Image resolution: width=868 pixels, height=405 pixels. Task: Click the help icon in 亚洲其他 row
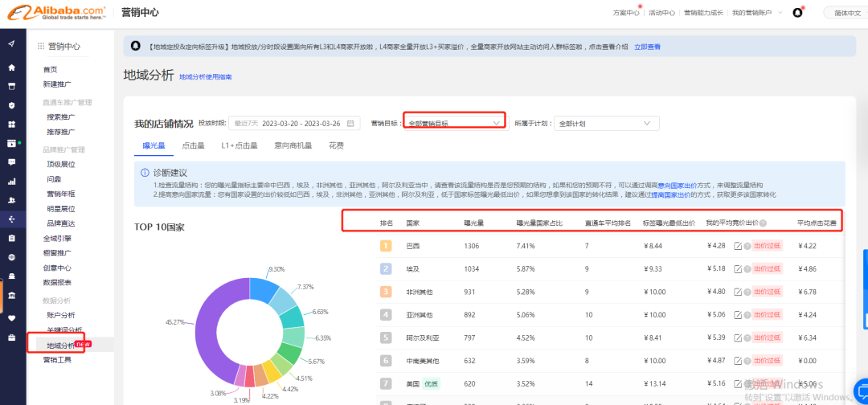(747, 315)
